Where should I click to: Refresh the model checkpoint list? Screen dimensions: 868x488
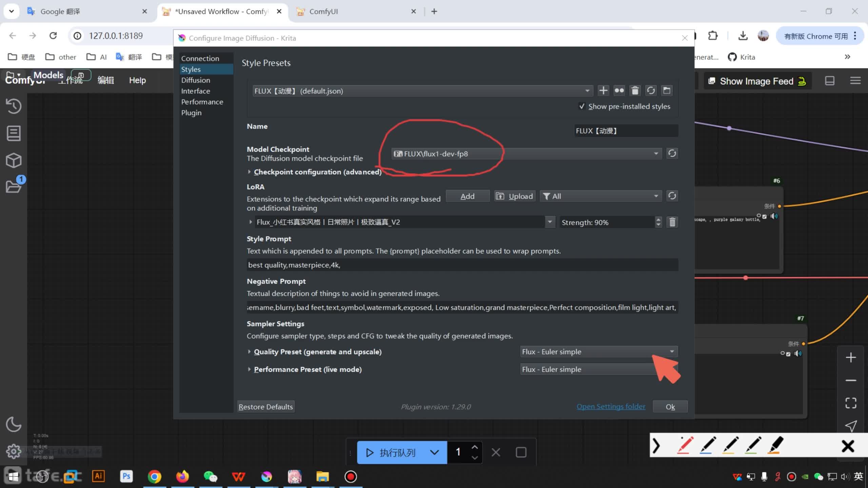click(x=672, y=154)
